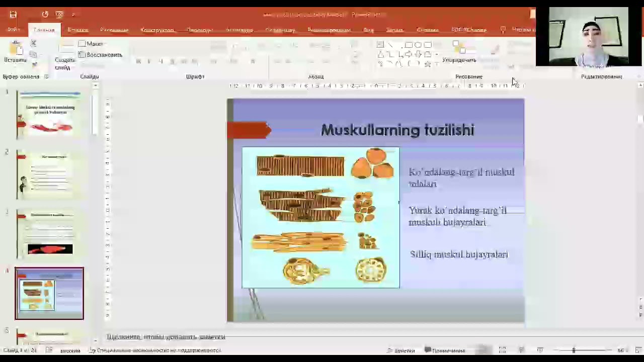Click the text Silliq muskul hujayralari
The image size is (644, 362).
pos(459,254)
